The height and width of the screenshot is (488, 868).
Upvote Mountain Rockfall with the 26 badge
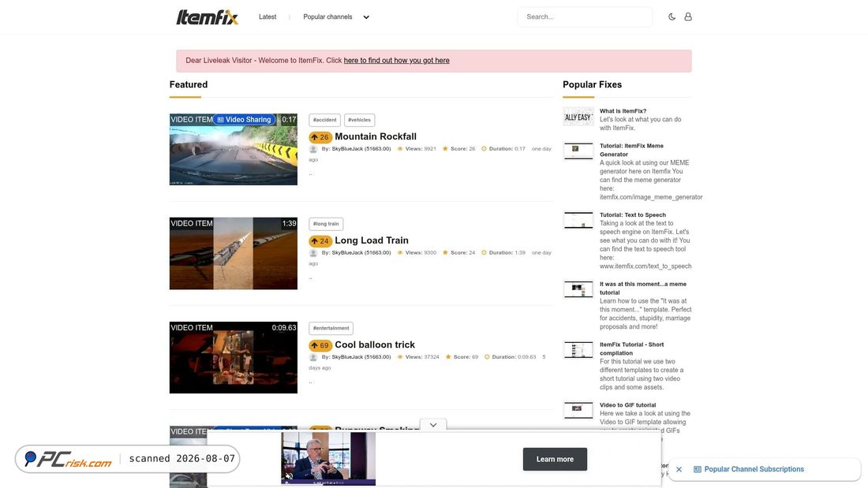coord(320,136)
